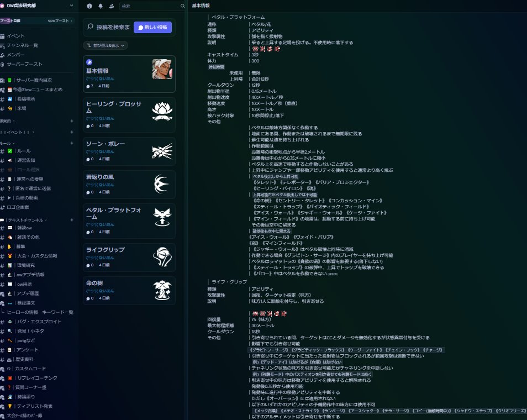
Task: Toggle the sort-order arrows on 並び替え&表示
Action: pos(89,44)
